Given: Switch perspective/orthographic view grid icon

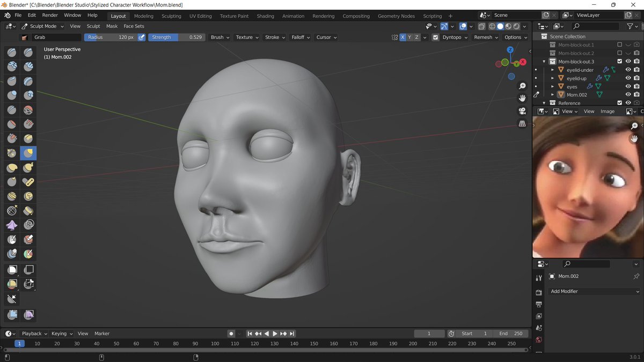Looking at the screenshot, I should [522, 124].
